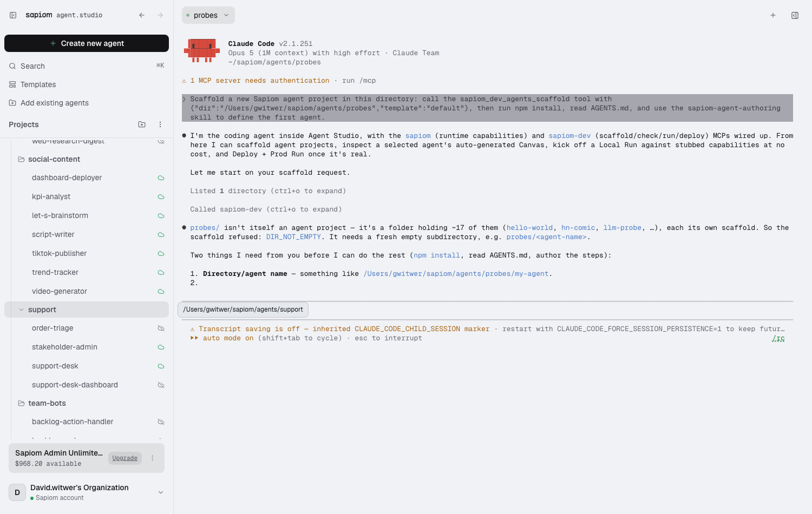
Task: Go back using the left arrow
Action: coord(142,15)
